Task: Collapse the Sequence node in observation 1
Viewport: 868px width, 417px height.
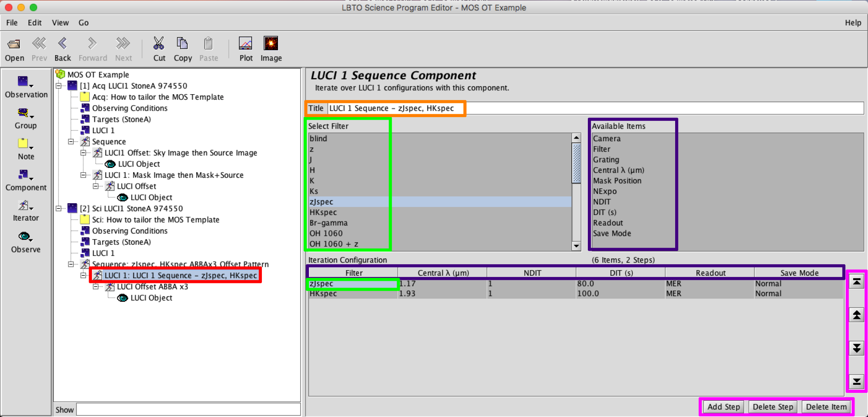Action: 71,142
